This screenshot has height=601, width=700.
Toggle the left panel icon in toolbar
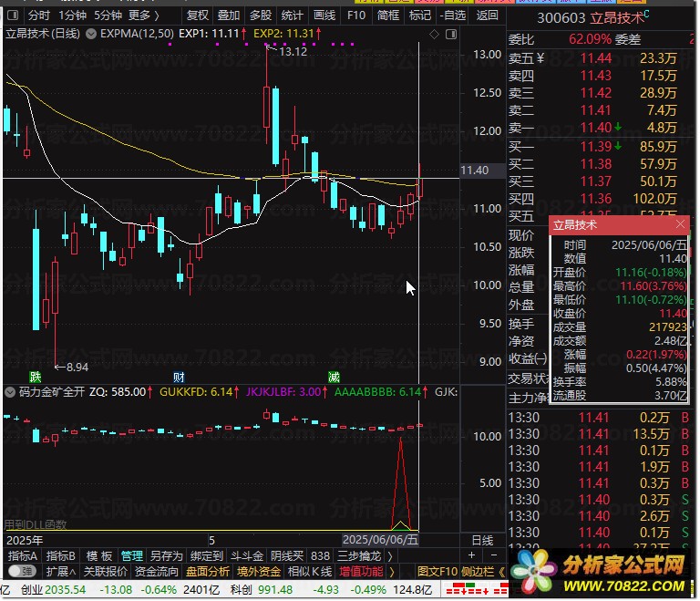point(13,16)
